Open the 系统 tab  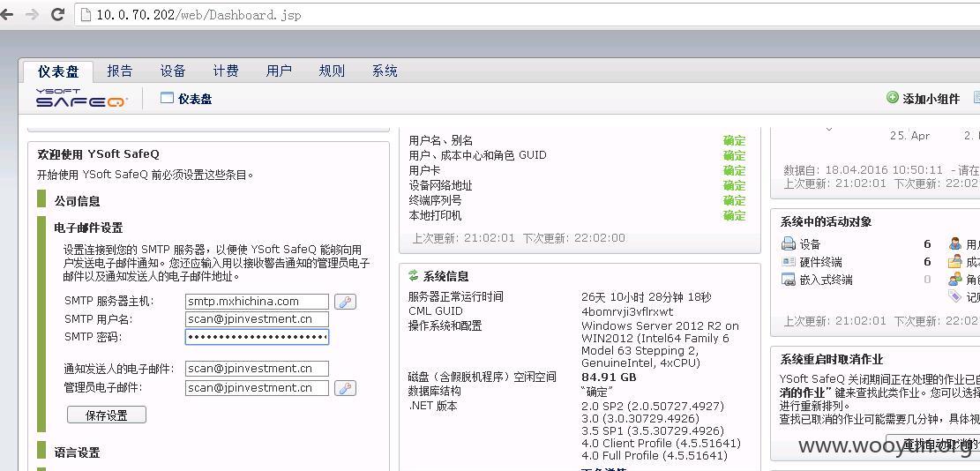point(385,71)
